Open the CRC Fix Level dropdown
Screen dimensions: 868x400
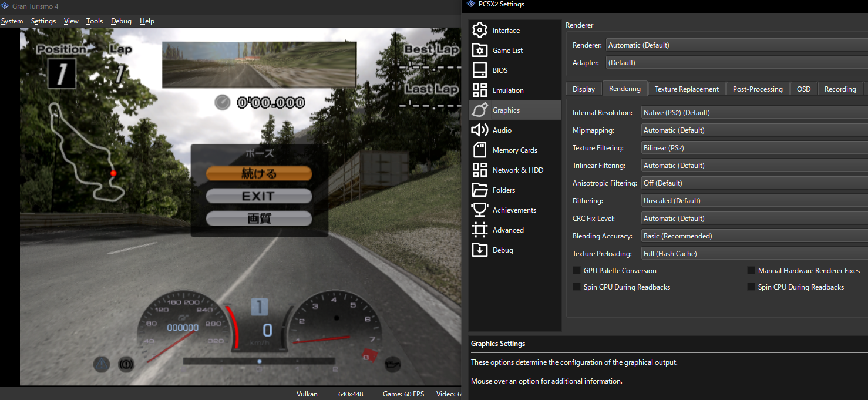(x=754, y=219)
